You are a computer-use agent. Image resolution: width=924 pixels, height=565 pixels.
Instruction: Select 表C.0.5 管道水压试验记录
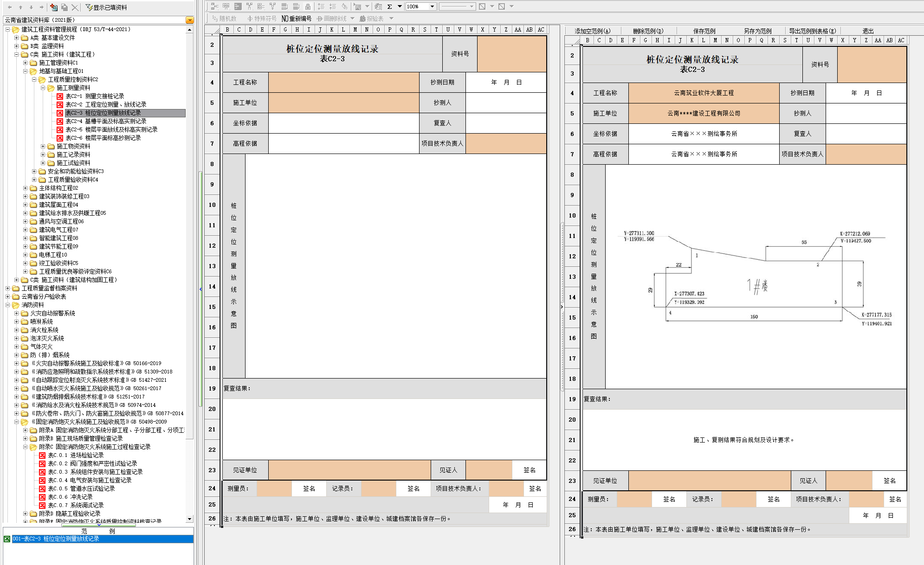81,488
